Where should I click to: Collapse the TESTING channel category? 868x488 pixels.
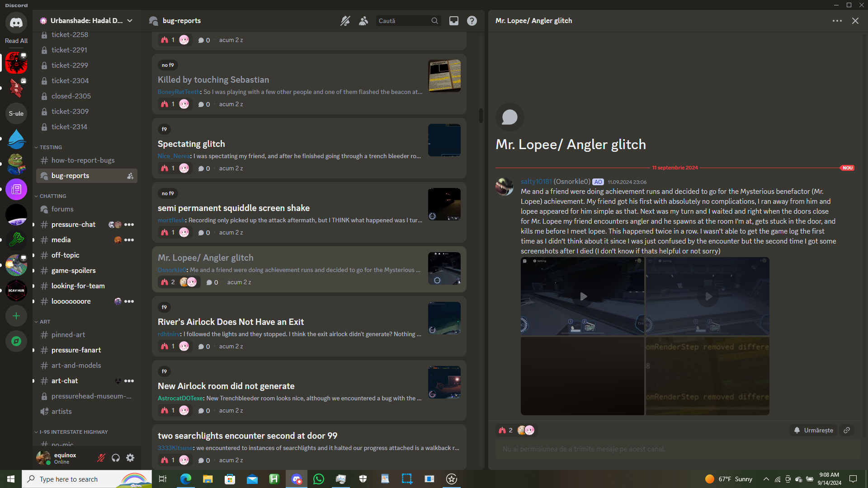(50, 147)
